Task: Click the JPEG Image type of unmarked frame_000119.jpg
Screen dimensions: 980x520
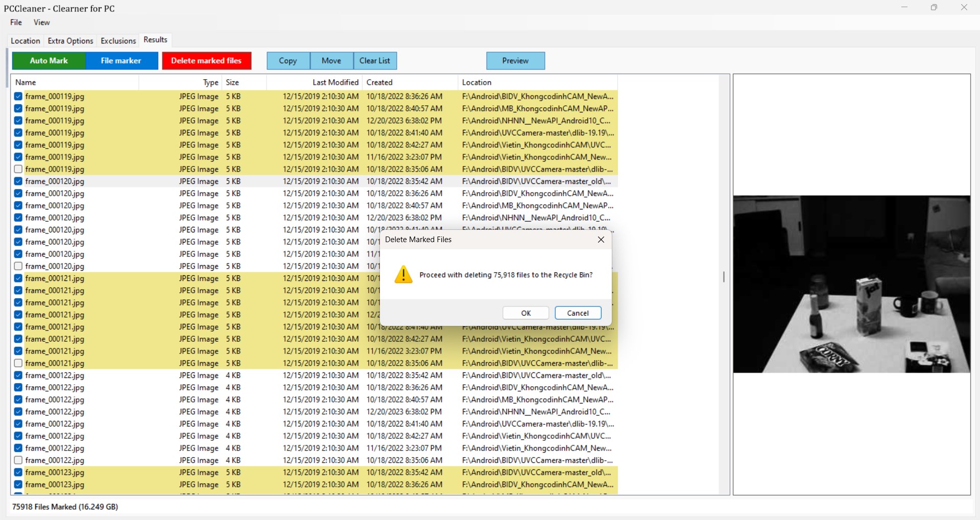Action: click(199, 169)
